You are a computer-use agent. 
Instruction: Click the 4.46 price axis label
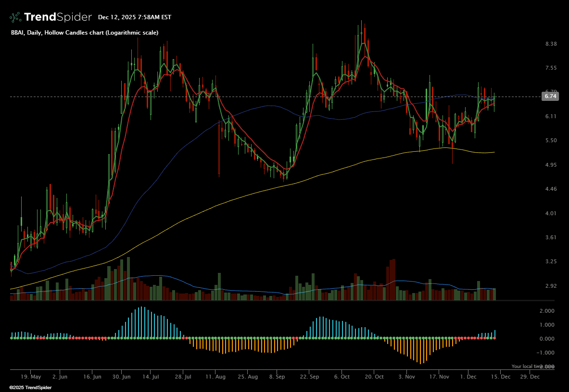pos(550,189)
